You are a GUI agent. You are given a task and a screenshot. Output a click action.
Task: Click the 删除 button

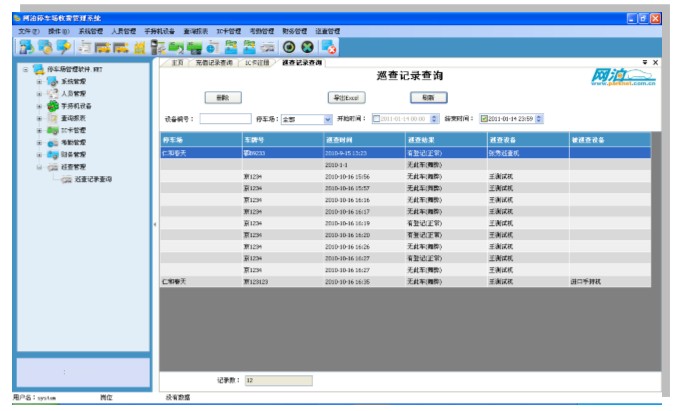tap(223, 98)
